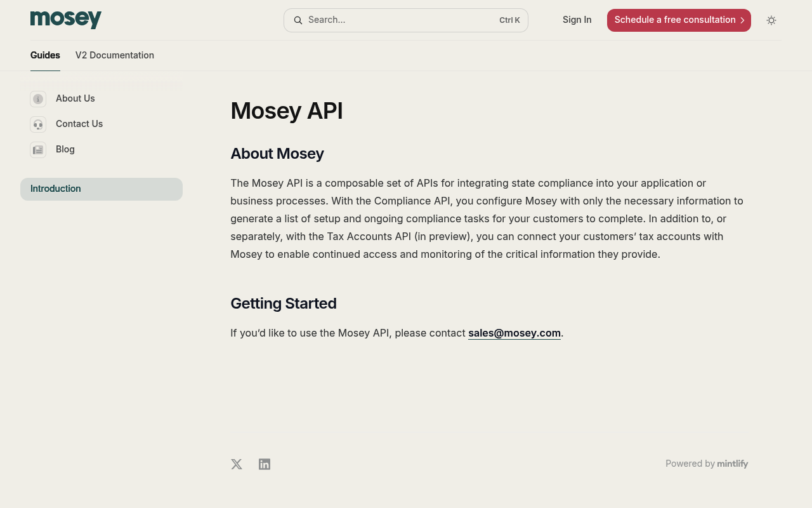Toggle light/dark mode sun icon
This screenshot has width=812, height=508.
pos(771,20)
